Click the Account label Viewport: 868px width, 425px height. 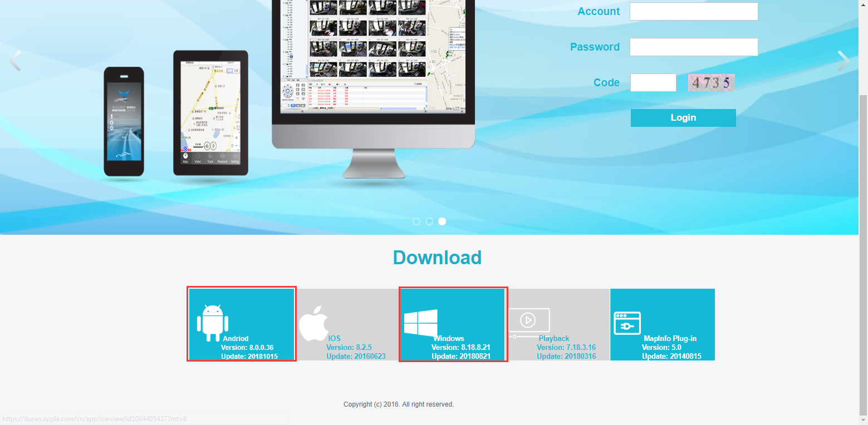pos(599,11)
